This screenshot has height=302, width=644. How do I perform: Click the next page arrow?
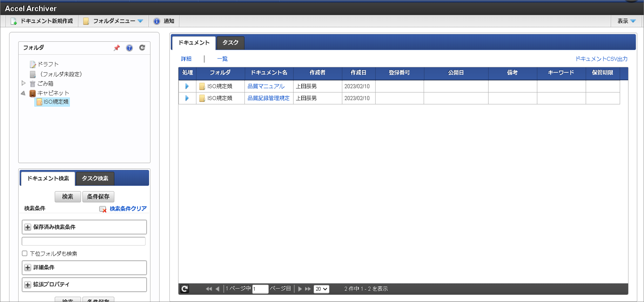tap(300, 289)
